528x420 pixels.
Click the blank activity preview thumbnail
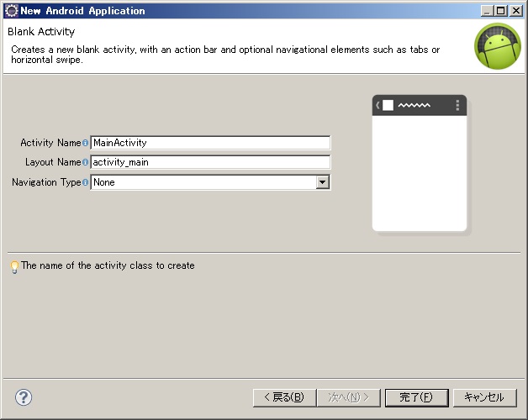(x=420, y=163)
